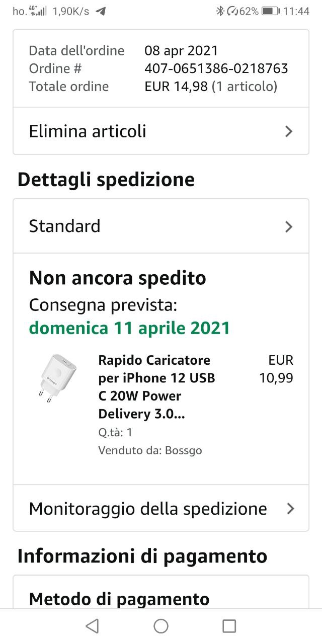Tap the delivery date domenica 11 aprile 2021
This screenshot has height=644, width=322.
pyautogui.click(x=129, y=328)
